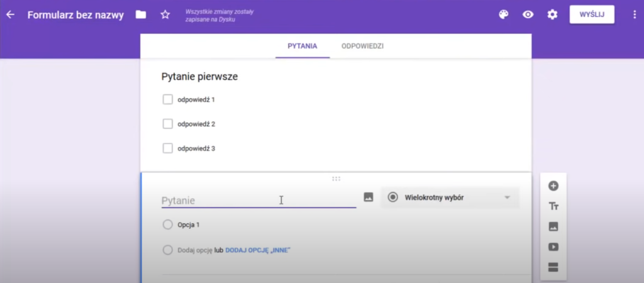
Task: Click the odpowiedź 2 label text
Action: click(196, 124)
